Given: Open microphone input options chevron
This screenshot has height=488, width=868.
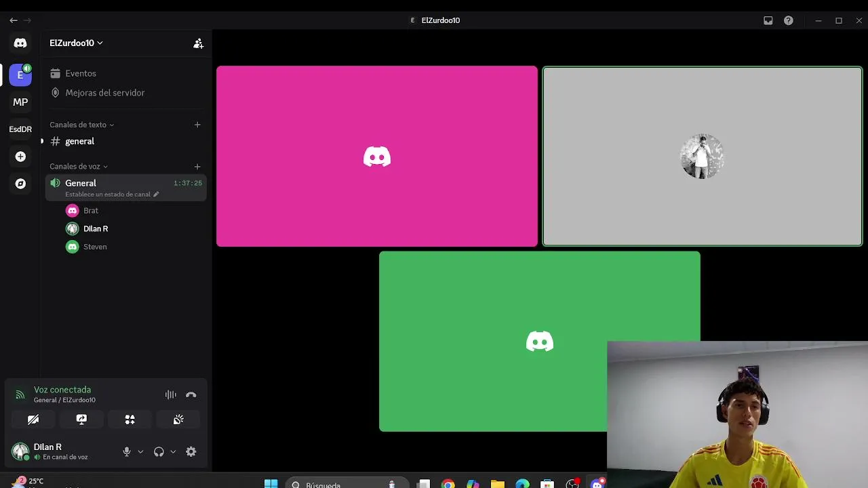Looking at the screenshot, I should point(140,451).
